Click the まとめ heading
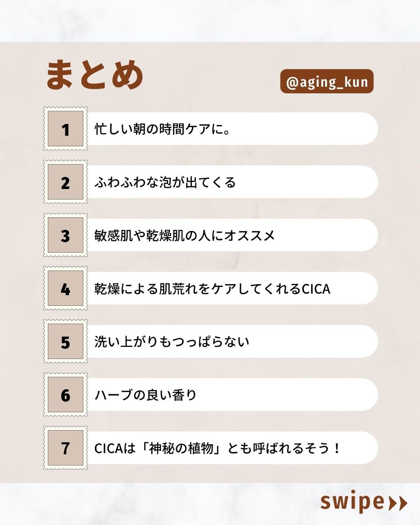The width and height of the screenshot is (420, 525). (x=94, y=75)
